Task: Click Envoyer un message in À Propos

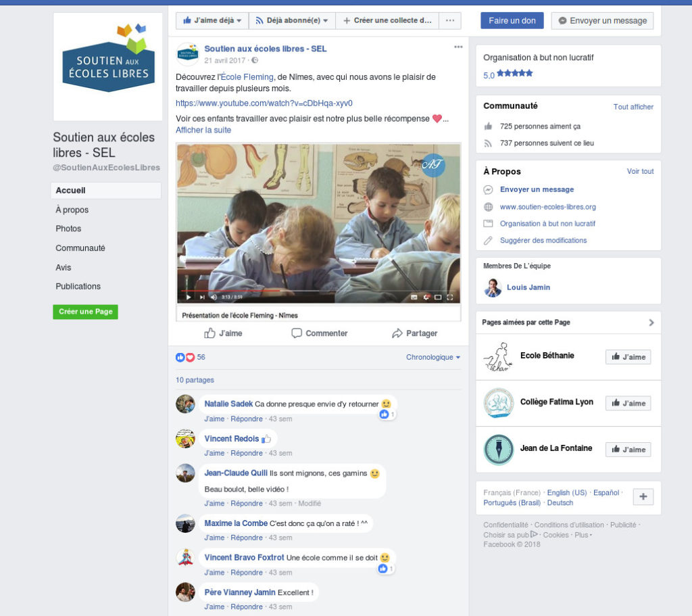Action: tap(537, 189)
